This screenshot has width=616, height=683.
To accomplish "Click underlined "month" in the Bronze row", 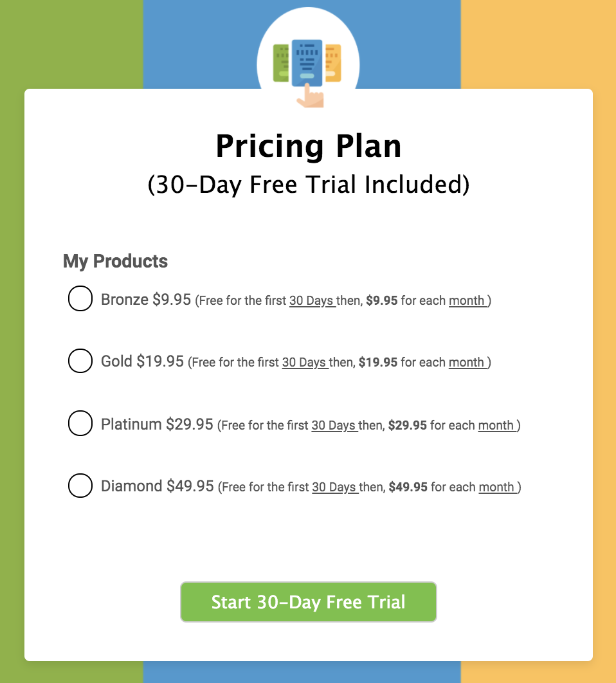I will (x=467, y=301).
